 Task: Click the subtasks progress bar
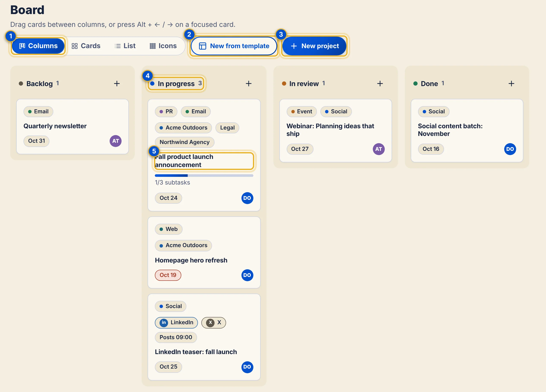click(204, 176)
